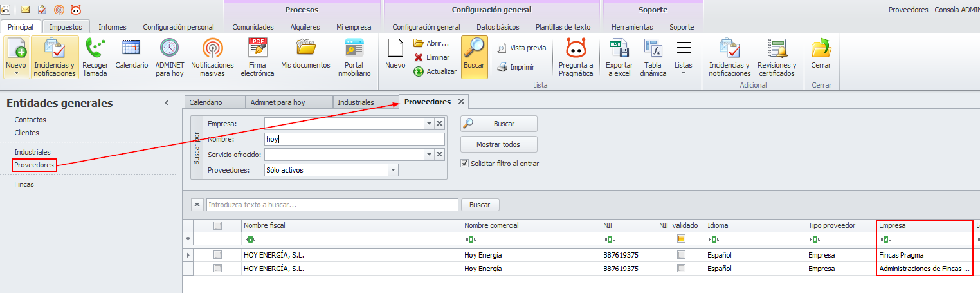This screenshot has width=980, height=293.
Task: Switch to the Impuestos ribbon tab
Action: pyautogui.click(x=66, y=27)
